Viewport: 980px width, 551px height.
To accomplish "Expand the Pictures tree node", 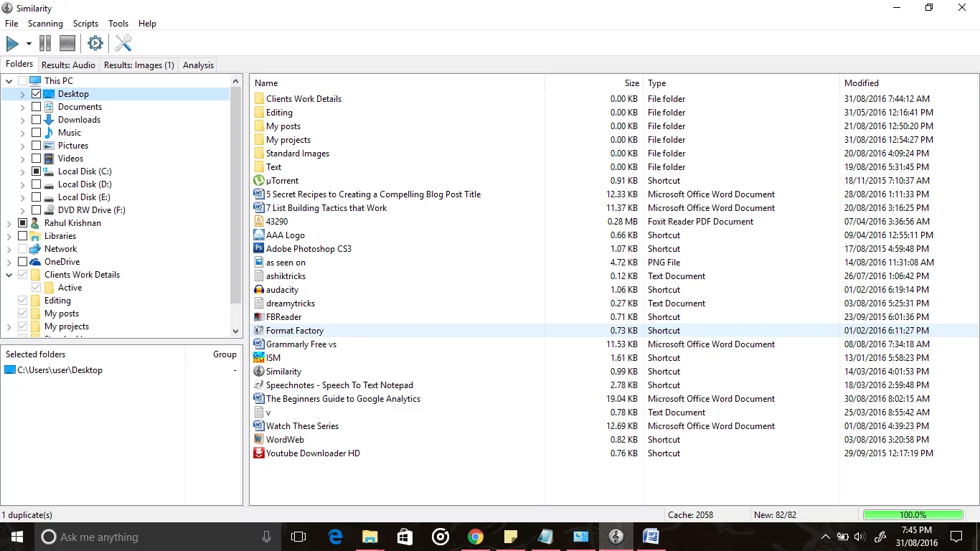I will coord(23,146).
